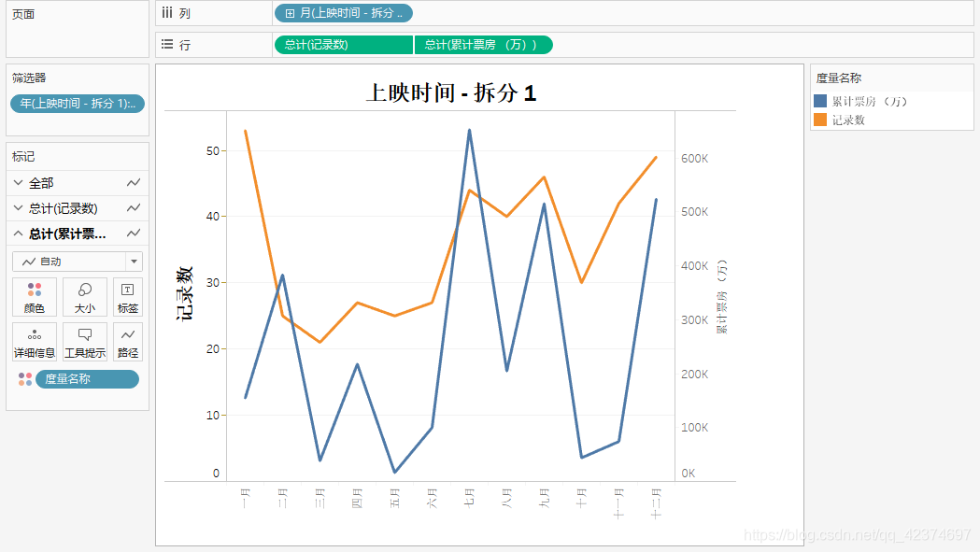Click the 一月 x-axis label
Image resolution: width=980 pixels, height=552 pixels.
click(245, 498)
